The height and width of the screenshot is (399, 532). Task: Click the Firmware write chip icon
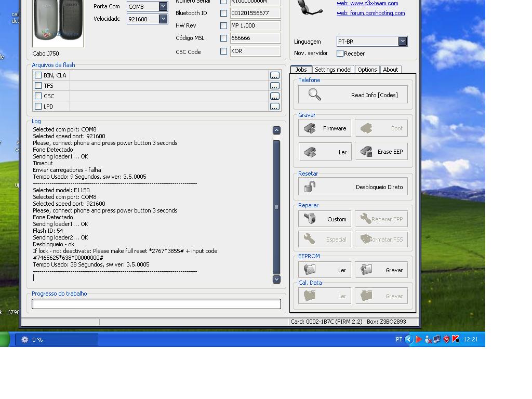click(x=310, y=128)
